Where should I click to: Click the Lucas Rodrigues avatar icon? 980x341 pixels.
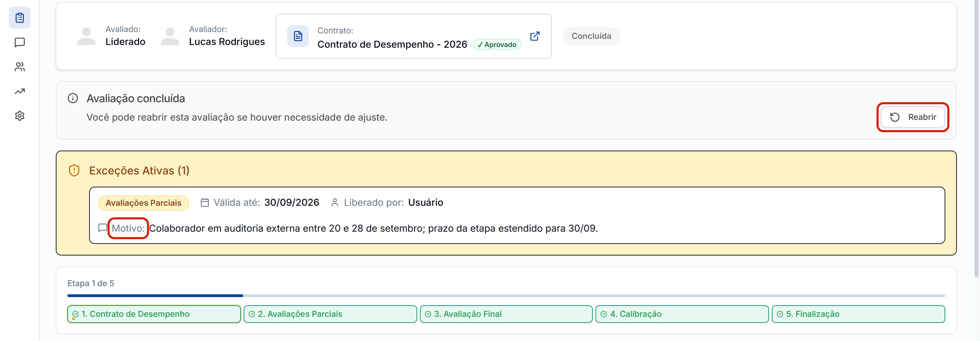tap(170, 36)
